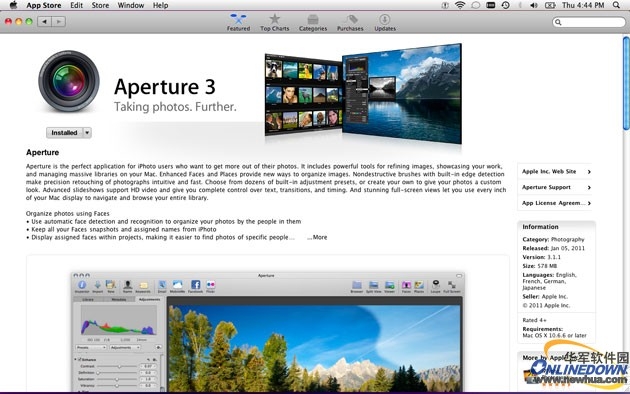Open the Aperture Support link

(x=556, y=187)
